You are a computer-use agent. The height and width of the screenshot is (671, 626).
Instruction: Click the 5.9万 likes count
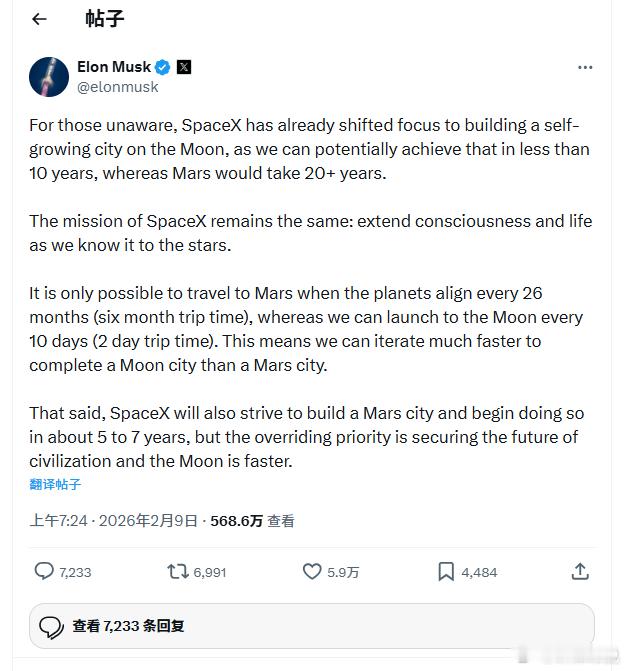(343, 573)
